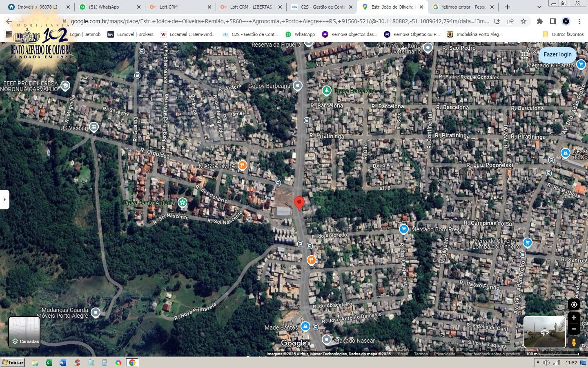Zoom in with the plus button
588x368 pixels.
574,317
